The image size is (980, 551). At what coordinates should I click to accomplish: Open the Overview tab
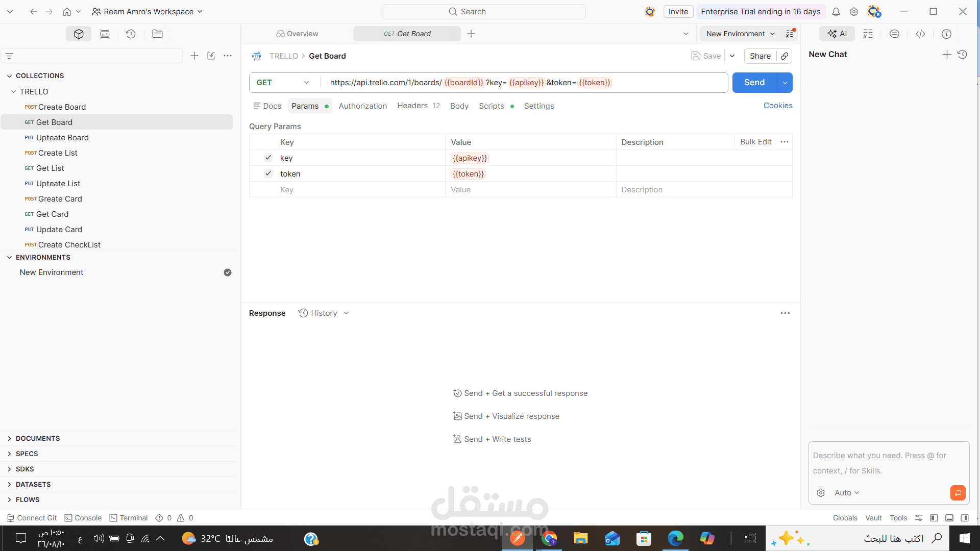297,34
